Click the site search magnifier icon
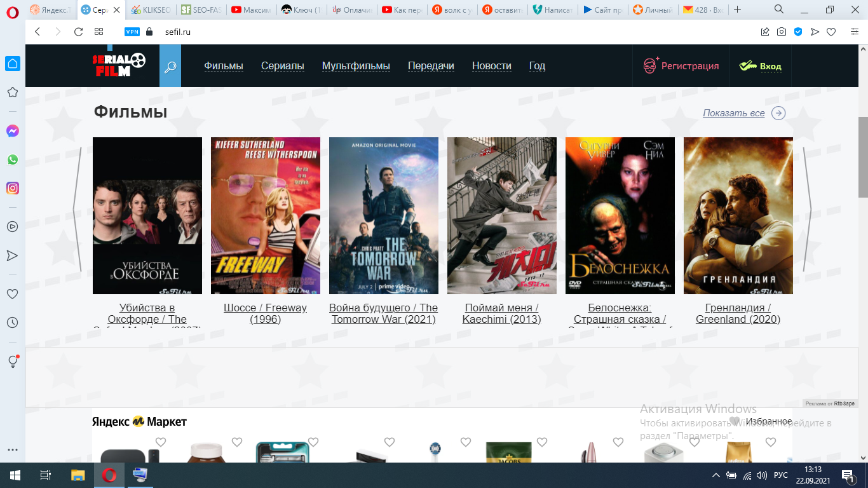The image size is (868, 488). click(x=170, y=66)
